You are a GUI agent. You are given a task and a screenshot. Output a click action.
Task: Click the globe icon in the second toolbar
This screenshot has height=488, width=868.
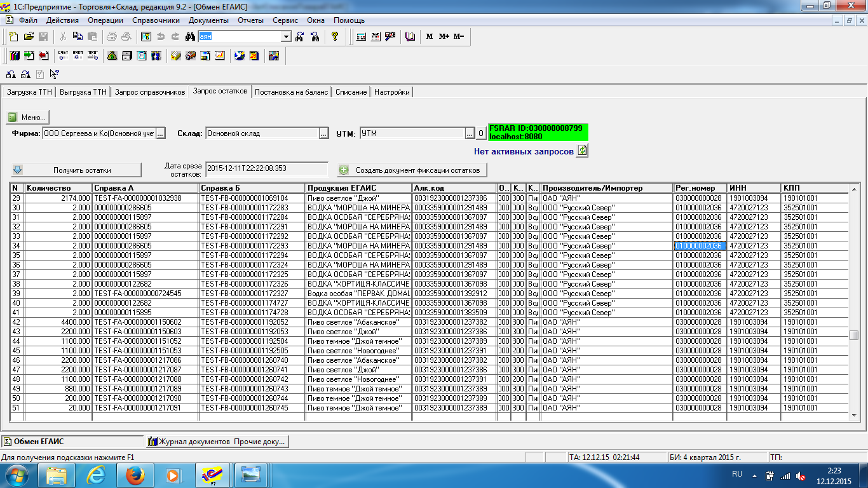(240, 56)
